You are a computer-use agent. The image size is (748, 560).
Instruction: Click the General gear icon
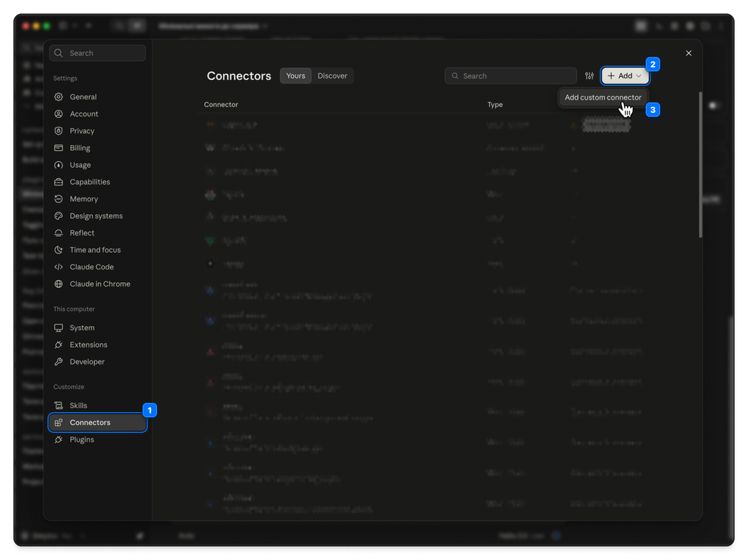point(59,97)
